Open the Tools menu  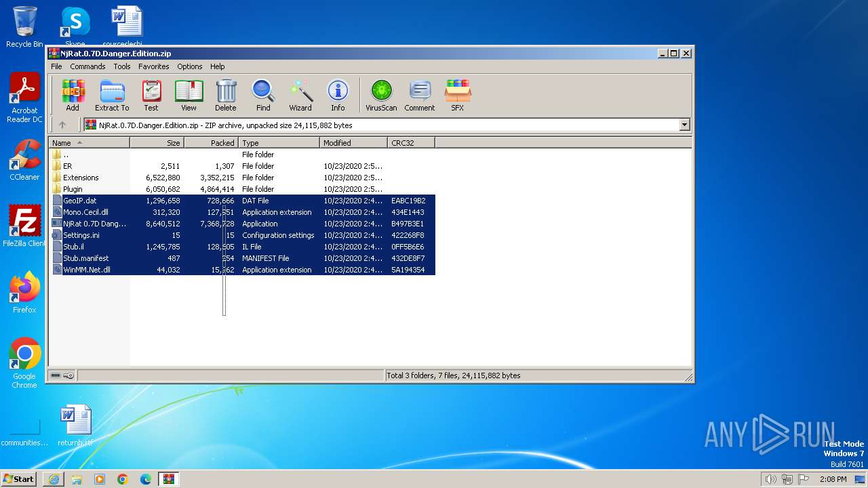[122, 66]
